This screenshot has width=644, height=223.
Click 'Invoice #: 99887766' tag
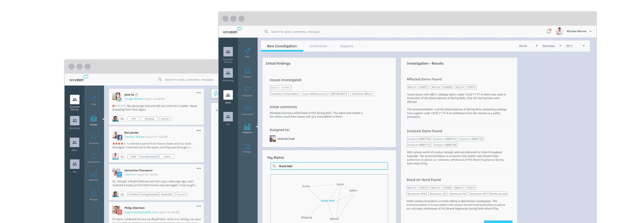pyautogui.click(x=419, y=139)
